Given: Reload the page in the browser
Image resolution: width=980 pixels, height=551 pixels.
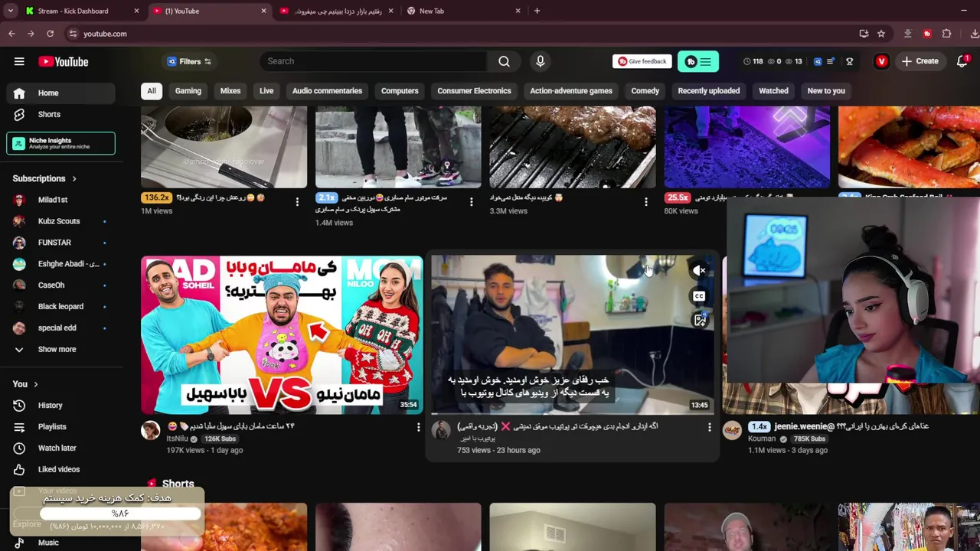Looking at the screenshot, I should coord(50,34).
